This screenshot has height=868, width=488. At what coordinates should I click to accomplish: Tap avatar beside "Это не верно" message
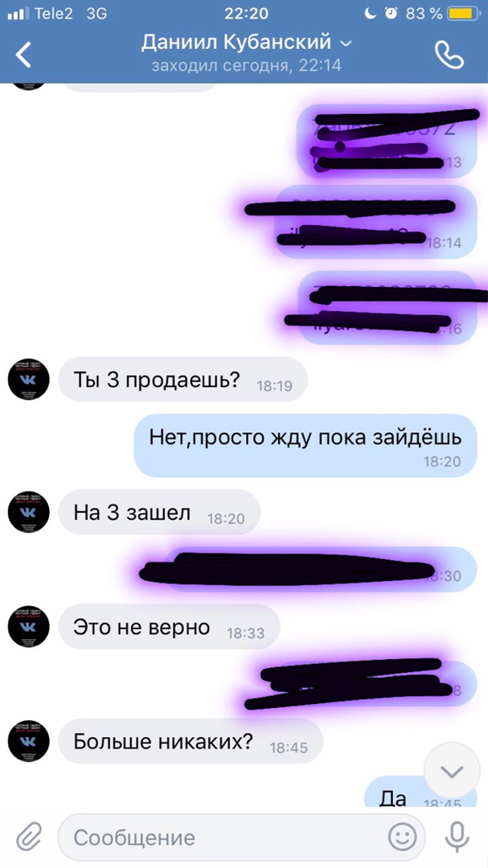click(x=28, y=626)
